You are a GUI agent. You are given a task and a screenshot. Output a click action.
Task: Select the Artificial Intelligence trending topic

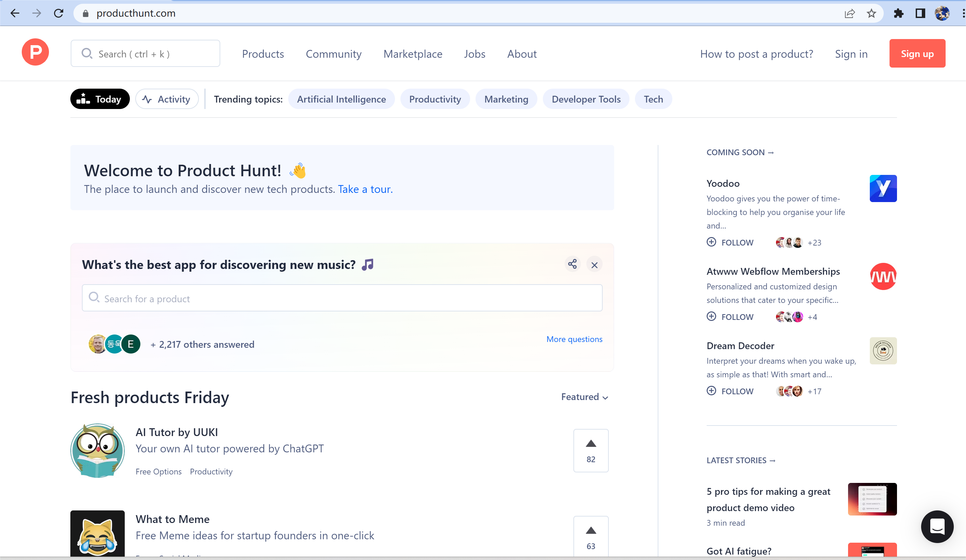pos(341,99)
